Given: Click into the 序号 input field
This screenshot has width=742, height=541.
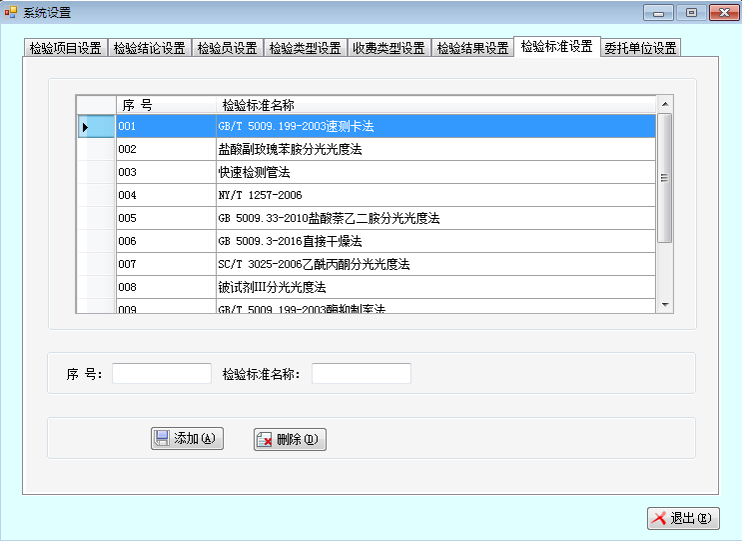Looking at the screenshot, I should pyautogui.click(x=161, y=373).
